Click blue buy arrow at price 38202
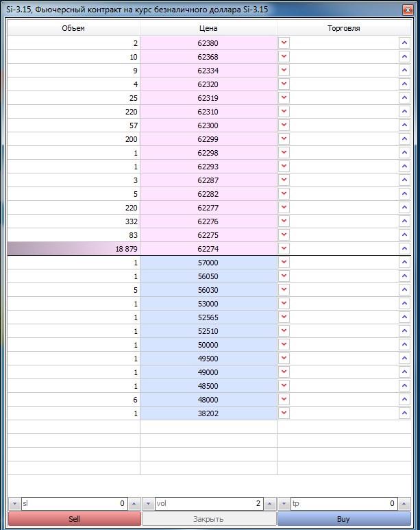420x530 pixels. click(404, 413)
